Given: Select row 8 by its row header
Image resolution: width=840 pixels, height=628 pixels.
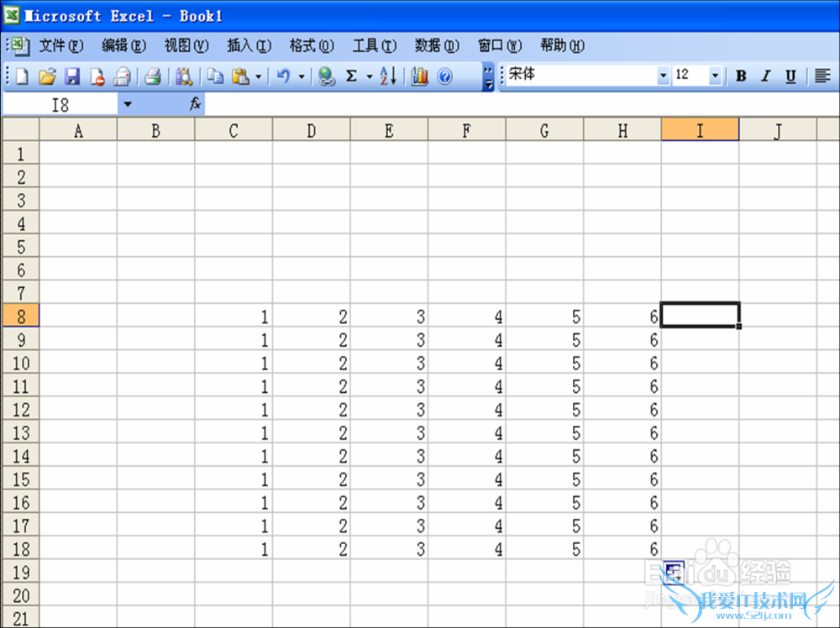Looking at the screenshot, I should point(21,316).
